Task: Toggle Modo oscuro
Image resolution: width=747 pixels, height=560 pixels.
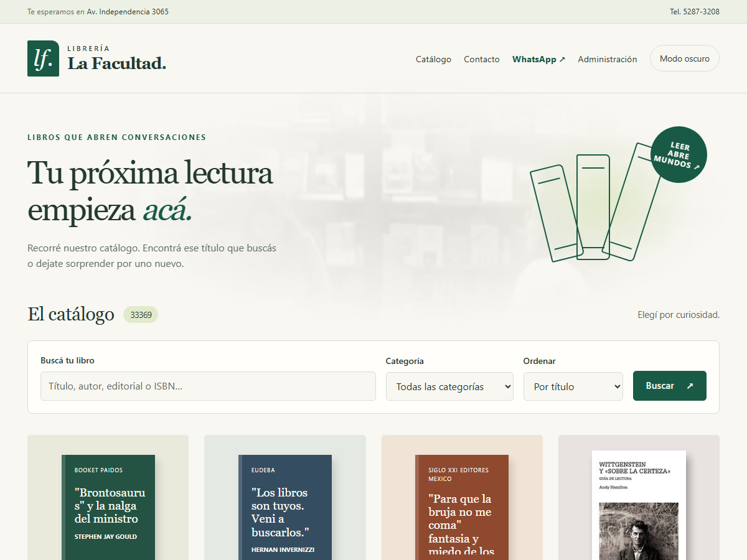Action: [685, 58]
